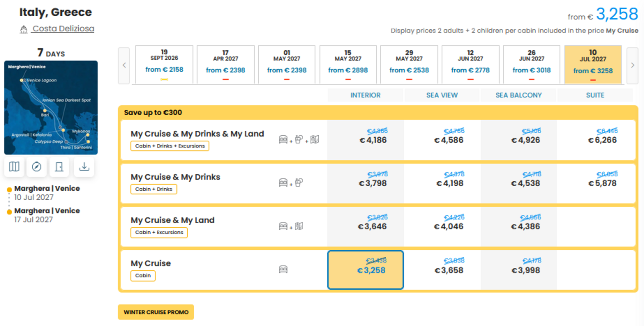Choose Drinks & Land Sea View at €4,586
Screen dimensions: 644x326
(442, 140)
